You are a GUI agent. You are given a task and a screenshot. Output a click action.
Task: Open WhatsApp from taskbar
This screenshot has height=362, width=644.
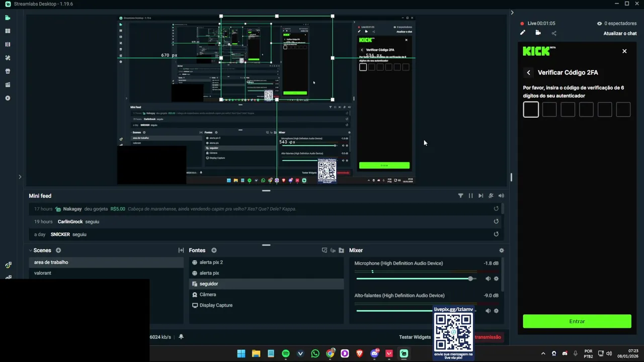point(315,353)
